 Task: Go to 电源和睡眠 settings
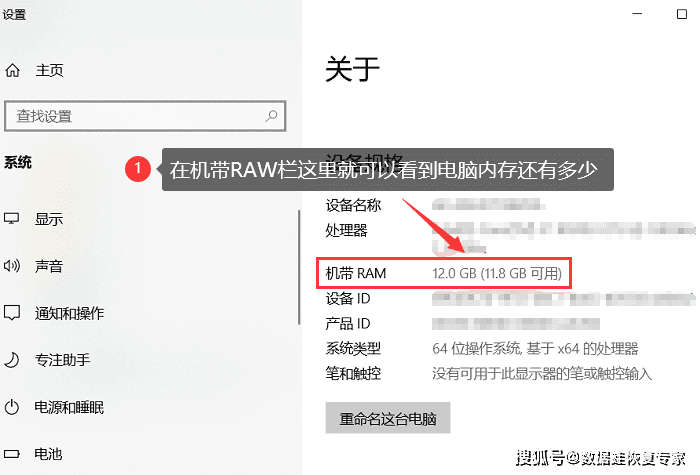(x=70, y=408)
